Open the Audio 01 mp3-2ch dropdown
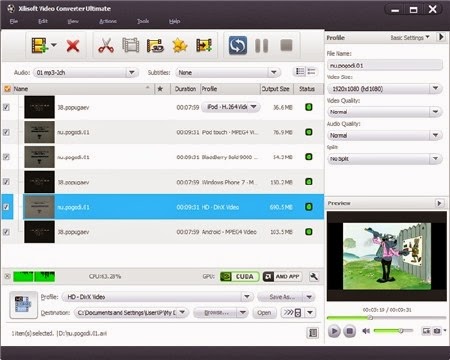This screenshot has height=360, width=450. click(85, 73)
